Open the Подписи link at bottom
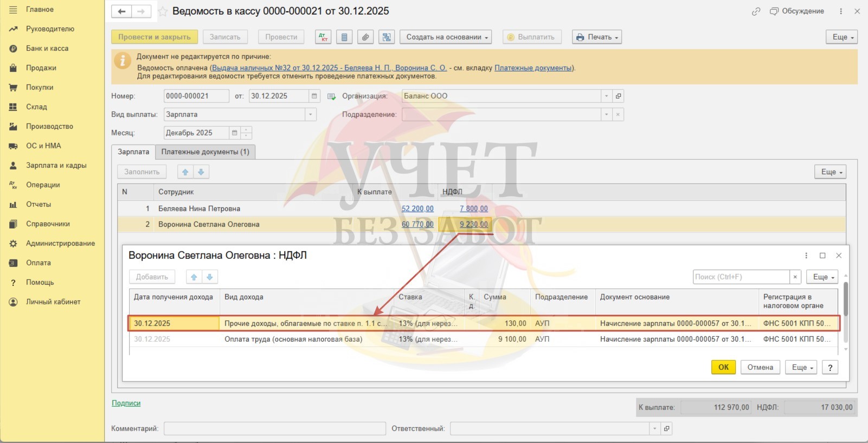Image resolution: width=868 pixels, height=443 pixels. (x=126, y=403)
